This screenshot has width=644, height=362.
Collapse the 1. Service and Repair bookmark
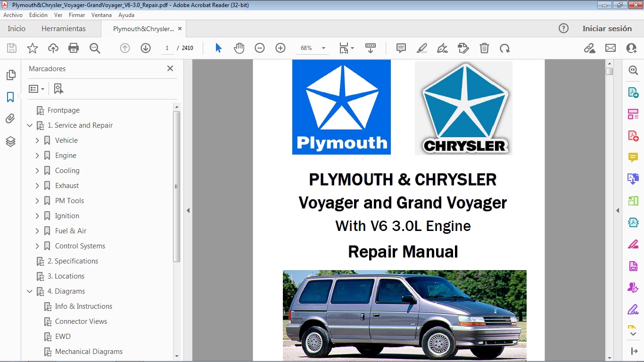pos(30,125)
